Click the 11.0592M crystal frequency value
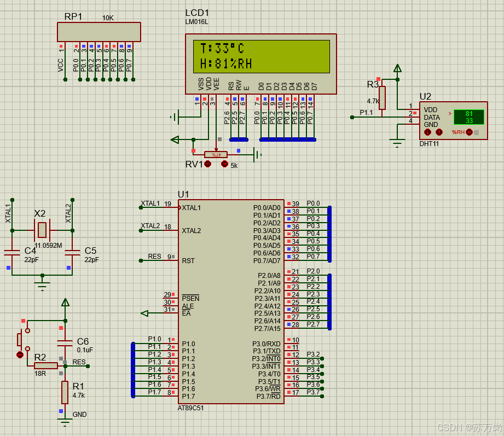 [x=48, y=246]
